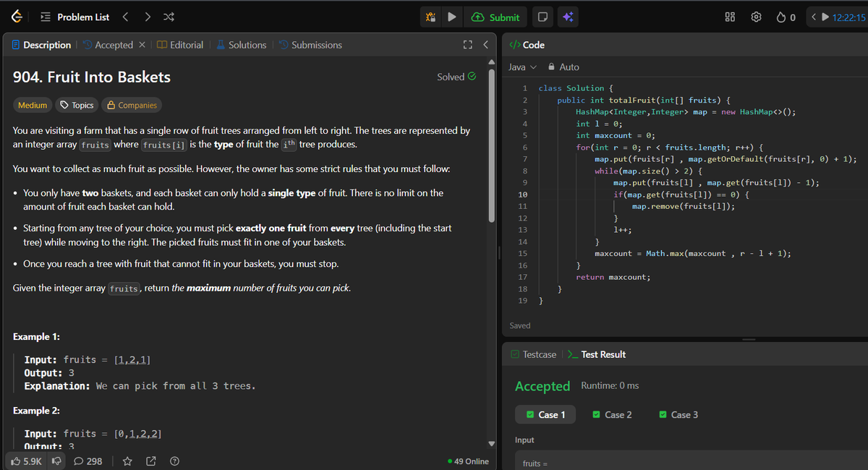
Task: Open the help question mark icon
Action: [x=174, y=461]
